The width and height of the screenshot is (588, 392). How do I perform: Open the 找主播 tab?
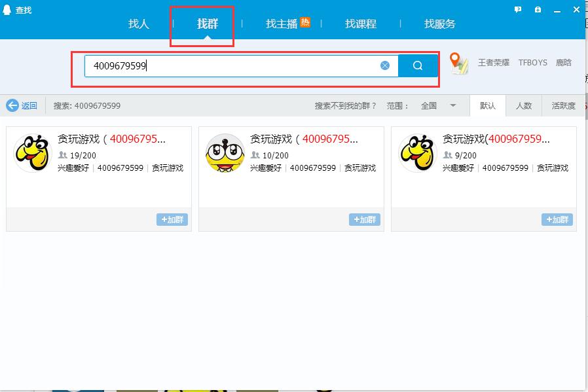click(282, 24)
